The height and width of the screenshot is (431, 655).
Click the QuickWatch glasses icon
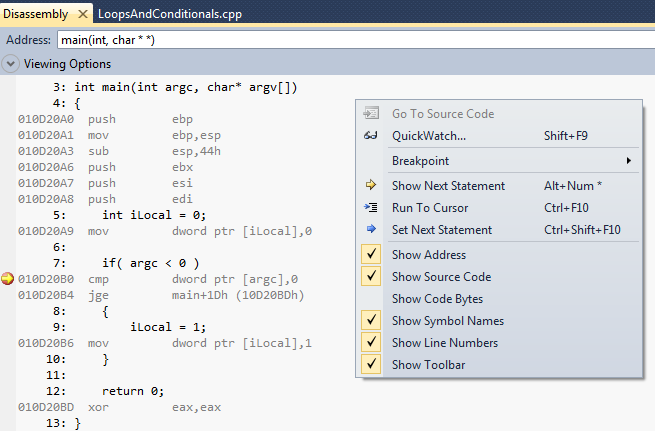pos(372,136)
